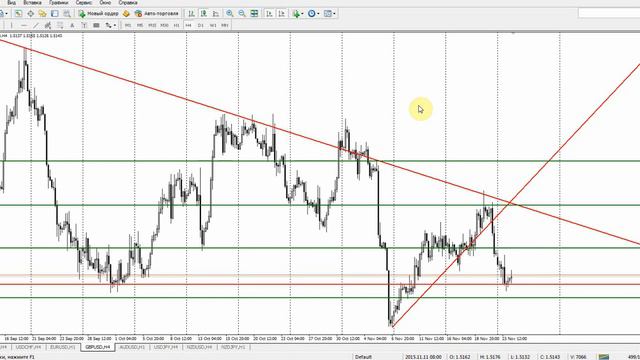The height and width of the screenshot is (360, 640).
Task: Open the templates dropdown
Action: (x=329, y=13)
